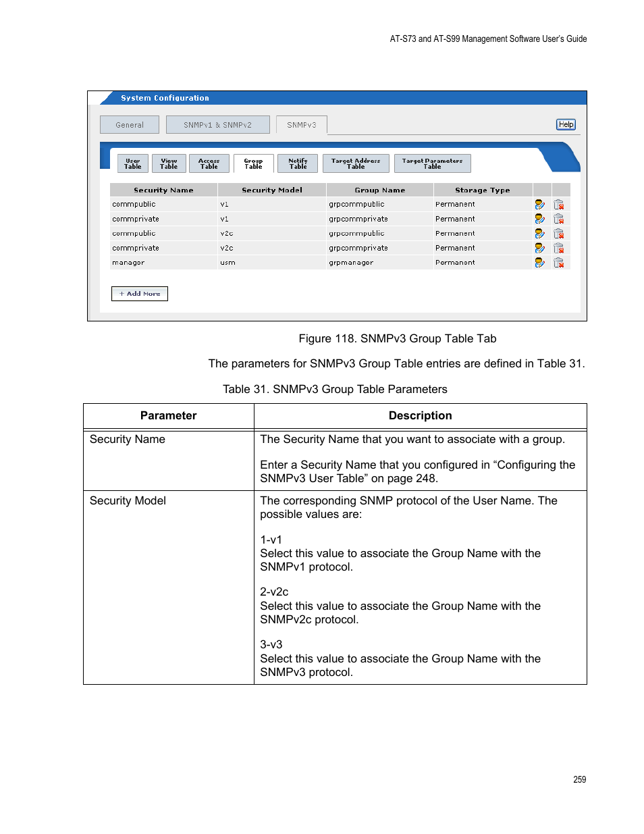This screenshot has height=834, width=644.
Task: Edit the v1 commpublic group entry
Action: [539, 205]
